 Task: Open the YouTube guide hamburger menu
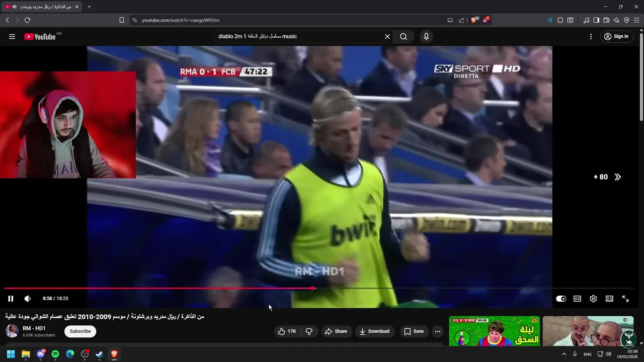click(12, 36)
